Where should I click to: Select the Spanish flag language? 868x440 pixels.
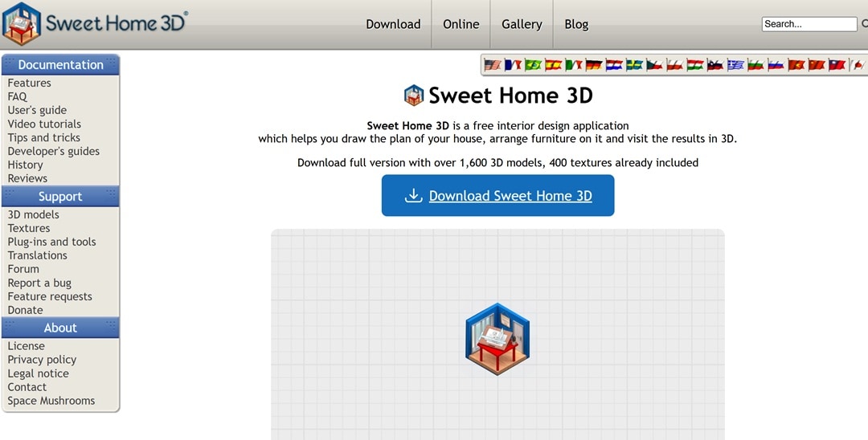pos(554,65)
